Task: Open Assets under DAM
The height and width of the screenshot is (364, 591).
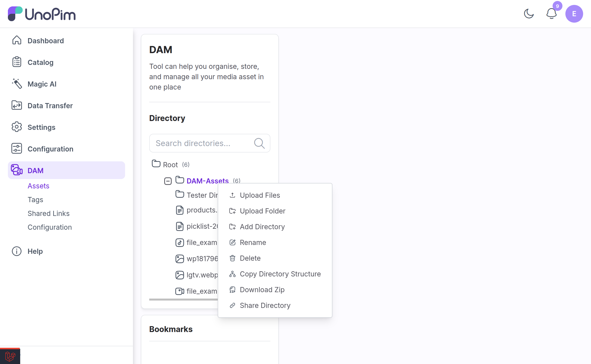Action: tap(38, 186)
